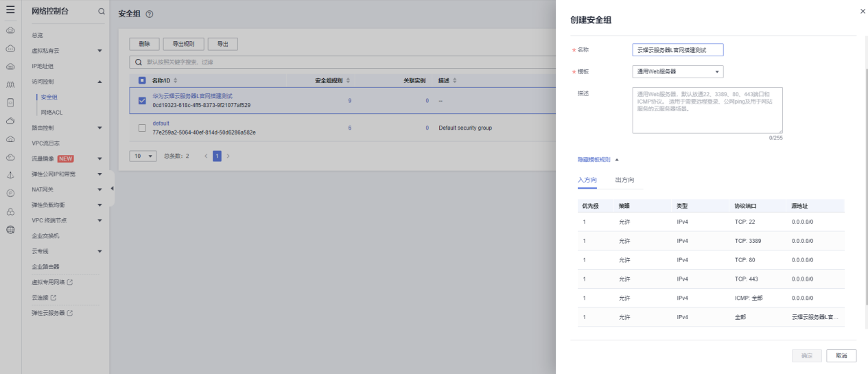Click rule count 9 link
The image size is (868, 374).
350,101
